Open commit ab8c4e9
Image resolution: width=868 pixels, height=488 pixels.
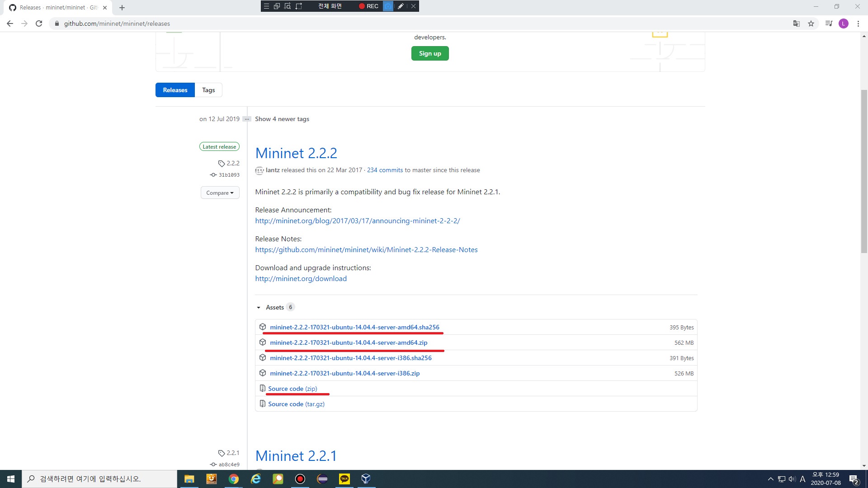[x=225, y=465]
